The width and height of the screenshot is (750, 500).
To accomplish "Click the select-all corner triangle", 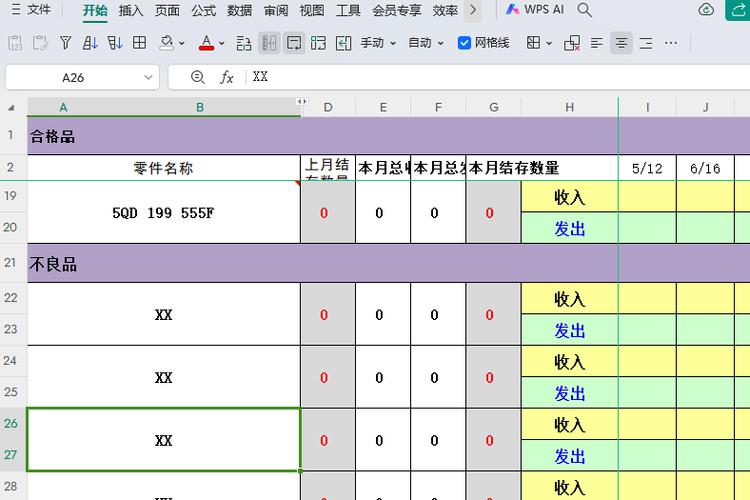I will pos(11,108).
